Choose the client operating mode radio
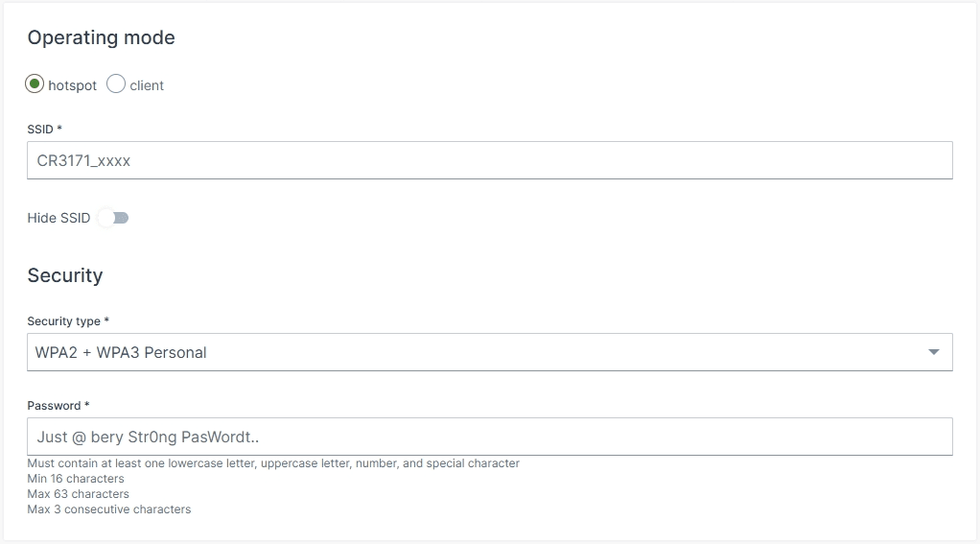This screenshot has height=544, width=980. click(x=116, y=84)
